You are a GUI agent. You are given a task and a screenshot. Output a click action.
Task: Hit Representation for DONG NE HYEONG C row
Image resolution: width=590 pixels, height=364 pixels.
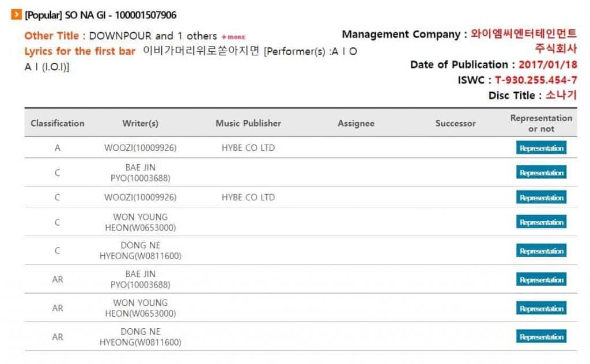pyautogui.click(x=541, y=251)
